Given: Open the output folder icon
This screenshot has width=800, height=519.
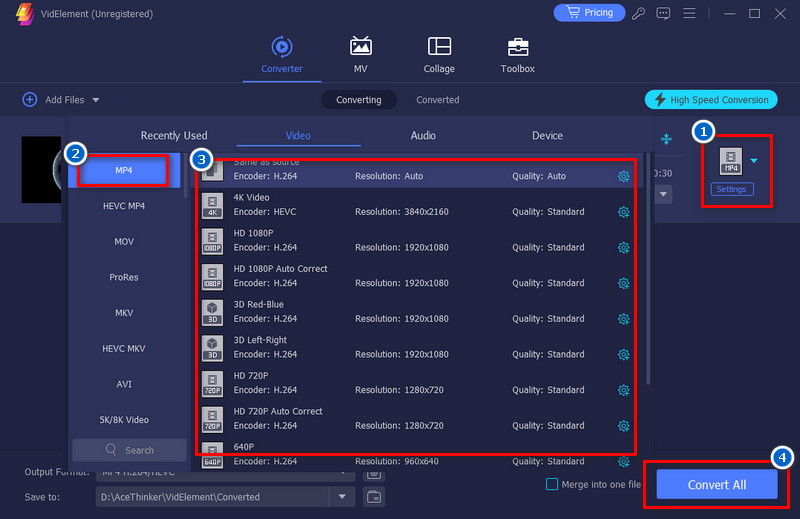Looking at the screenshot, I should pos(374,497).
